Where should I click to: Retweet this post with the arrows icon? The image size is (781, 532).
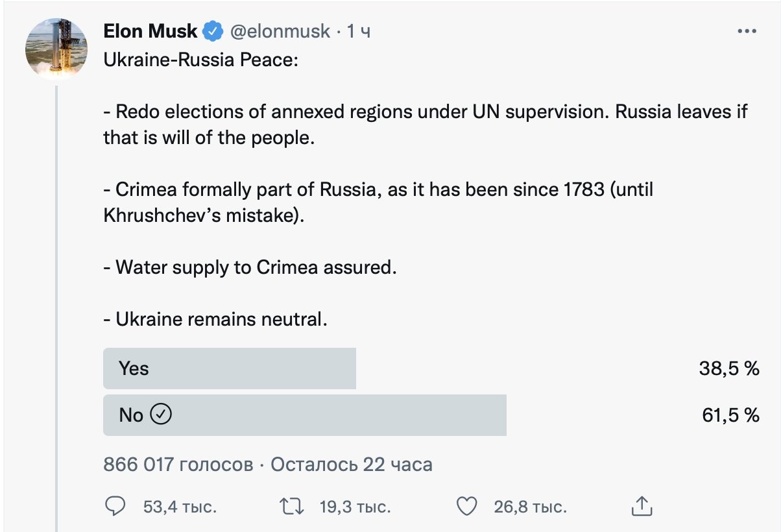[x=291, y=506]
